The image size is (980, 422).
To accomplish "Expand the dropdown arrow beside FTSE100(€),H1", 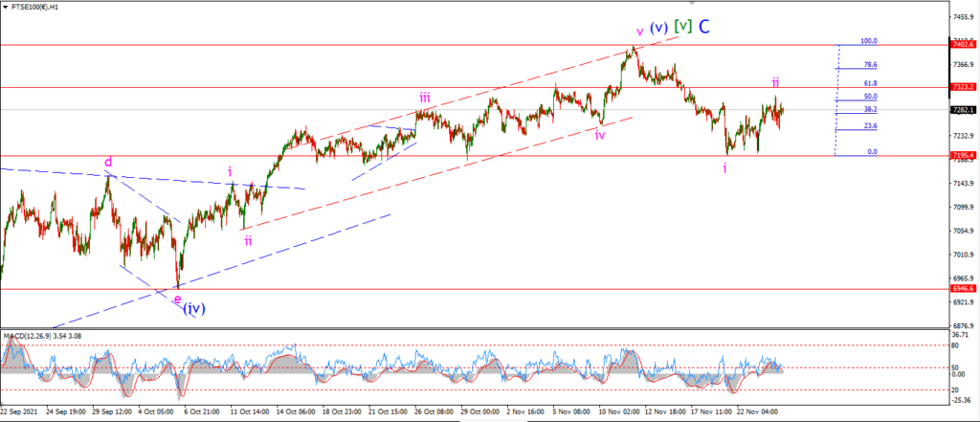I will (x=7, y=8).
